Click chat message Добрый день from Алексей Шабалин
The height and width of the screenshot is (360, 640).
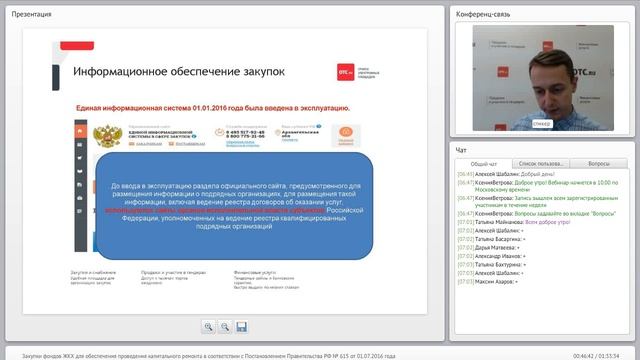[506, 174]
